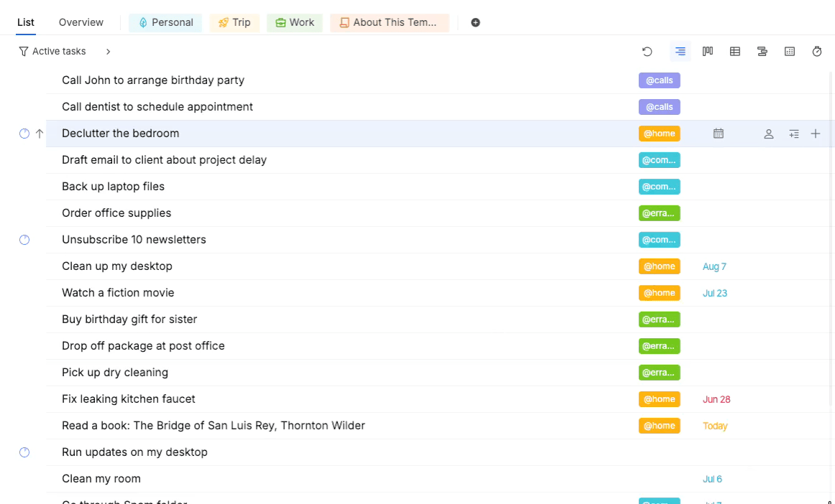Open the timer/stopwatch icon

[817, 52]
